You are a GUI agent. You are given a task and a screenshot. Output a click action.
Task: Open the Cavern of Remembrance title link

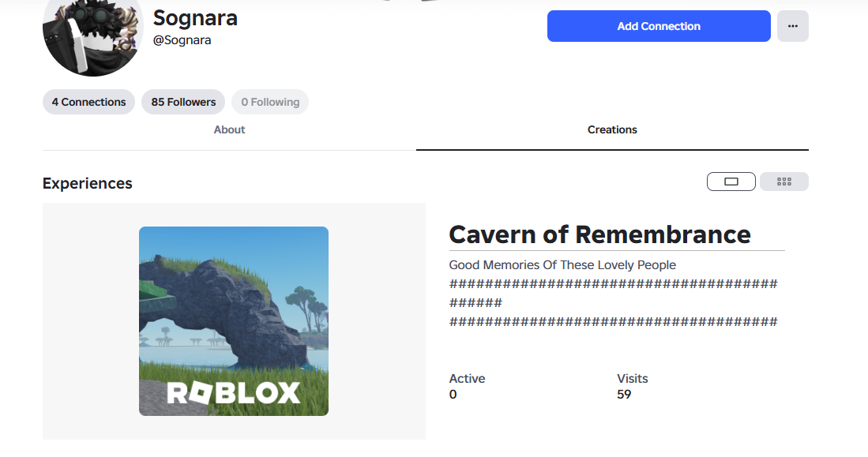coord(599,234)
